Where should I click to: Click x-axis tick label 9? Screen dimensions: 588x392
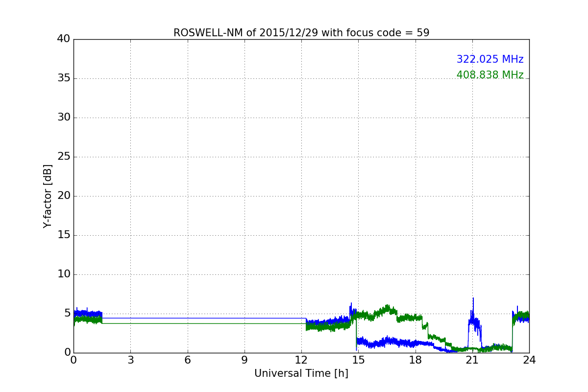click(245, 360)
